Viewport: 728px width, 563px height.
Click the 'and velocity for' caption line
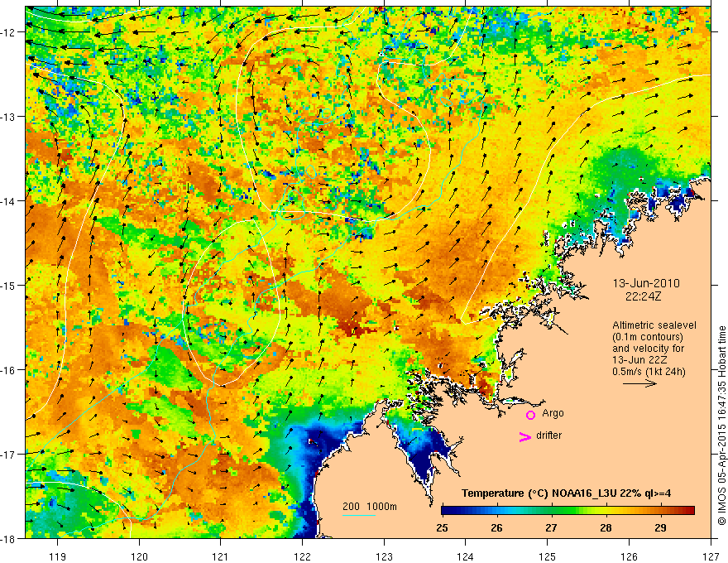(x=648, y=349)
